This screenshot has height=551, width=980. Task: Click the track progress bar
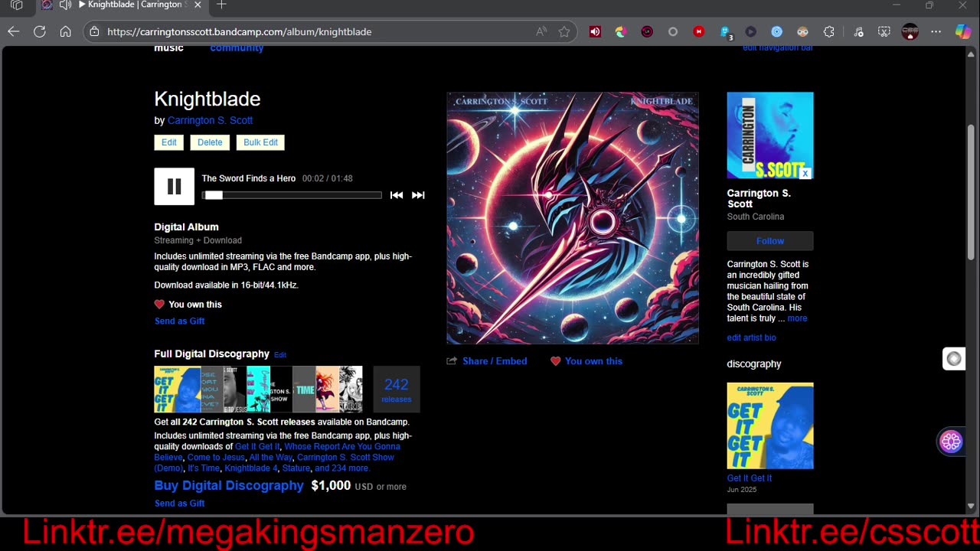click(292, 195)
